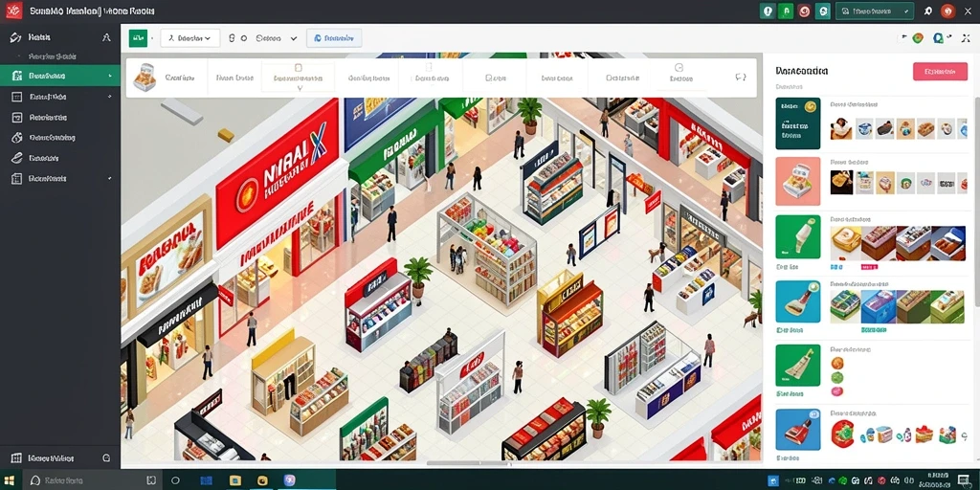Click the person icon on first sidebar row
The height and width of the screenshot is (490, 980).
[106, 37]
